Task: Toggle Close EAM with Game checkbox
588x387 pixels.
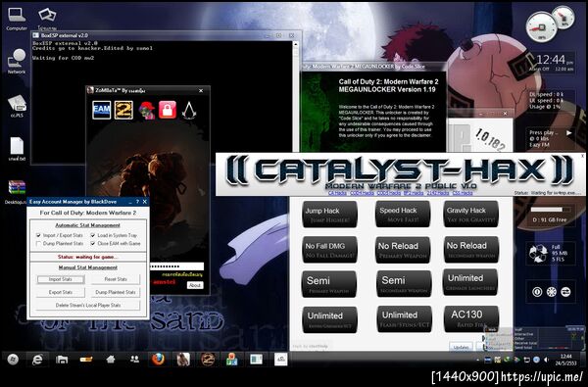Action: (93, 243)
